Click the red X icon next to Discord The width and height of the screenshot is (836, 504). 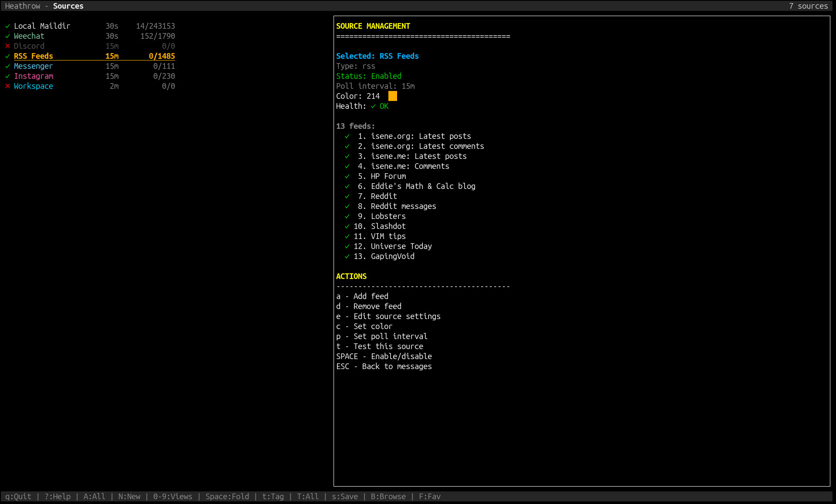7,46
